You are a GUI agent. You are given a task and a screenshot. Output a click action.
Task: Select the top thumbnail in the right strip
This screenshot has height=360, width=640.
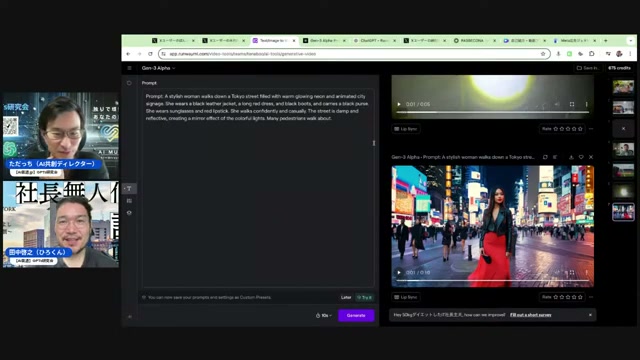623,87
